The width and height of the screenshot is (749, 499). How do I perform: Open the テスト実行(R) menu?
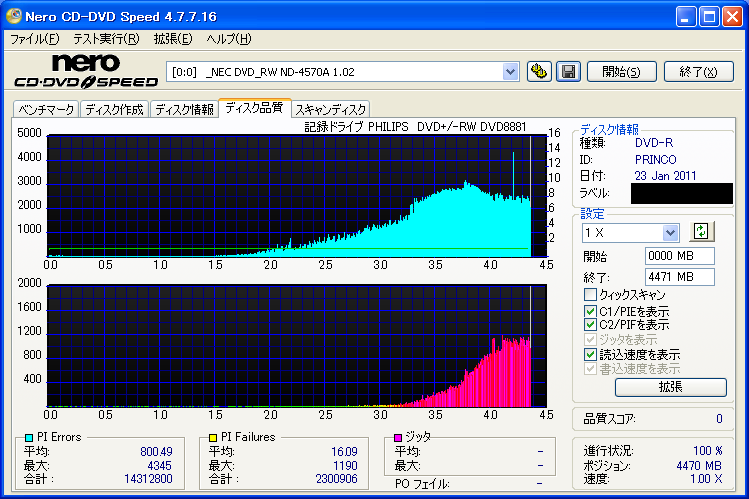[x=106, y=39]
